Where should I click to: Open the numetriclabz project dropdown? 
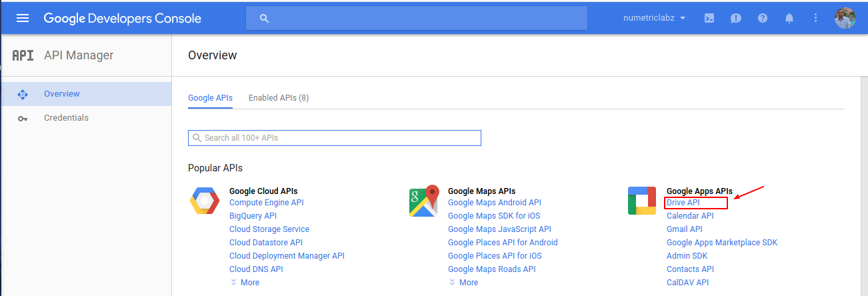click(655, 18)
